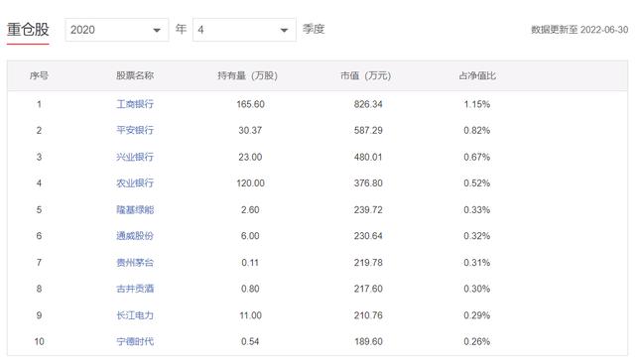Click the holding value 0.11

click(x=250, y=263)
